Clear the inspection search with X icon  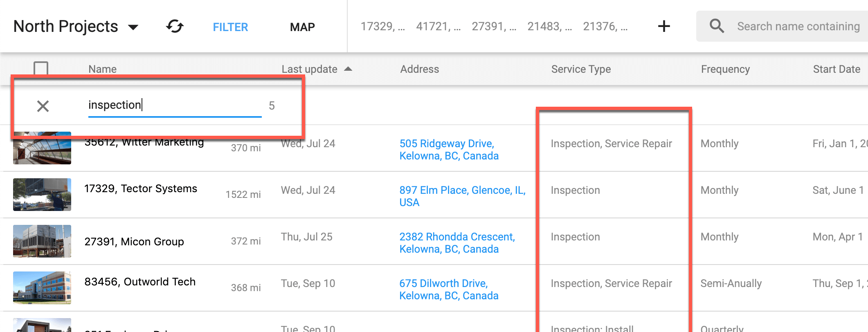(x=43, y=106)
